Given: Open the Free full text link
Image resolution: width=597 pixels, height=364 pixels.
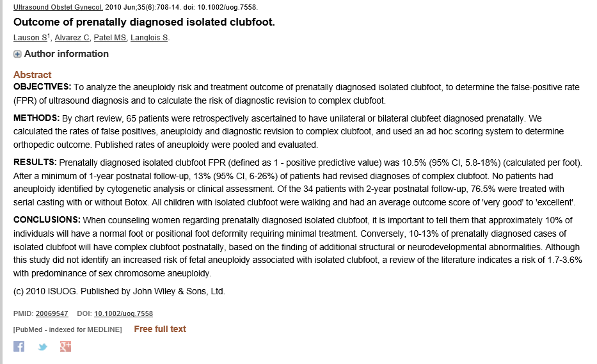Looking at the screenshot, I should (x=160, y=329).
